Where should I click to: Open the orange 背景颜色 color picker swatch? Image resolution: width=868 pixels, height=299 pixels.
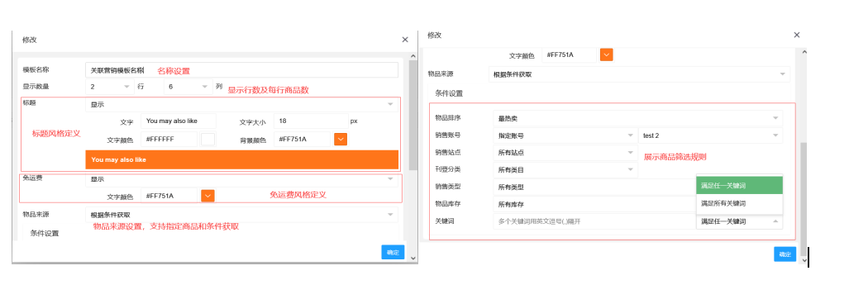tap(341, 140)
